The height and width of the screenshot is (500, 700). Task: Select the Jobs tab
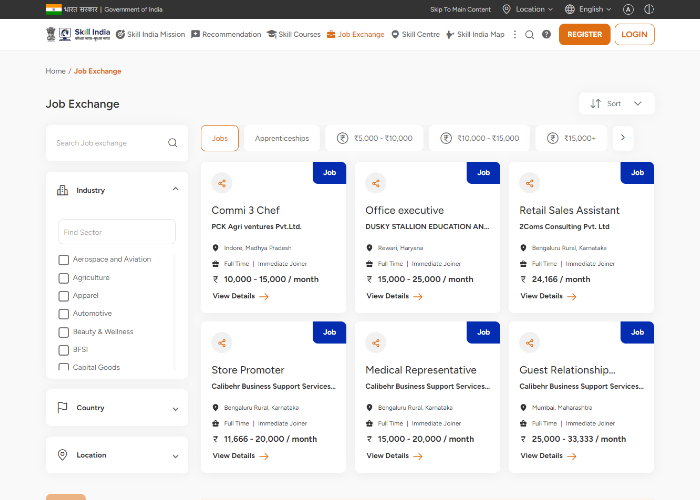coord(220,138)
